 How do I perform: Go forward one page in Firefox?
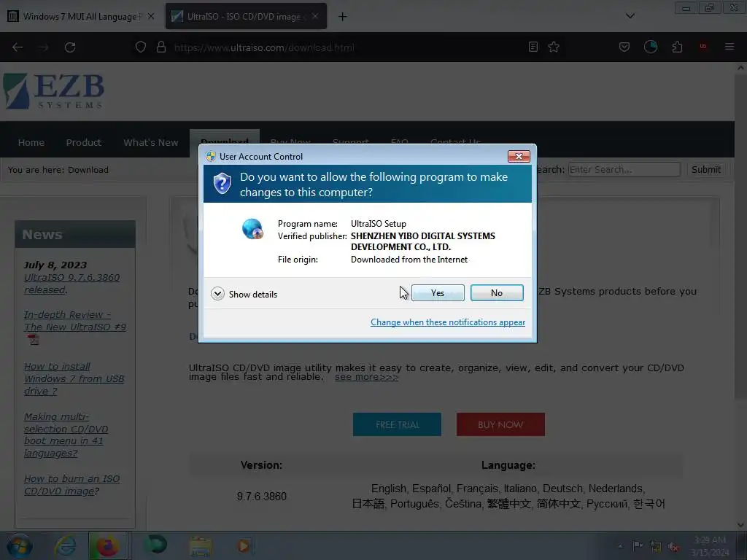43,47
